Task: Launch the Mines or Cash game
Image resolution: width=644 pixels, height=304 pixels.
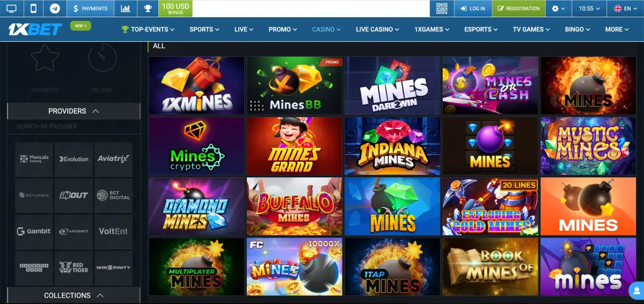Action: [490, 86]
